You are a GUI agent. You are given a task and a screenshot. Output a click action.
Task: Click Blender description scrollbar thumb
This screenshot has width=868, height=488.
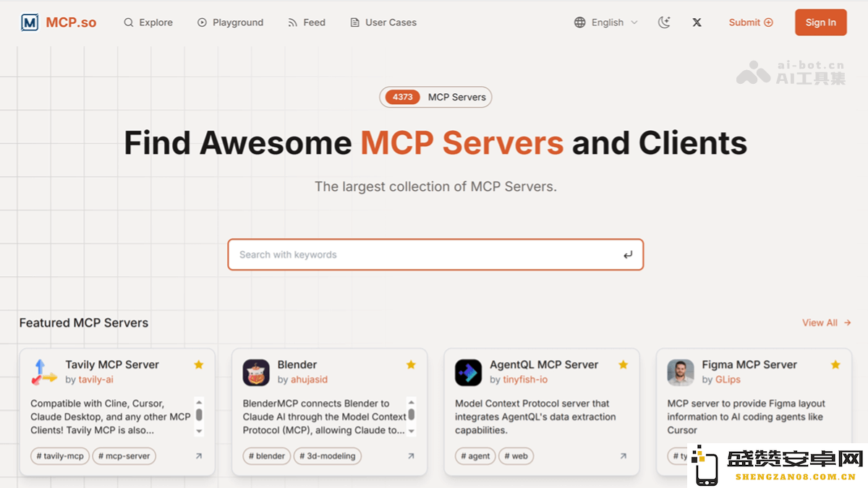[411, 415]
